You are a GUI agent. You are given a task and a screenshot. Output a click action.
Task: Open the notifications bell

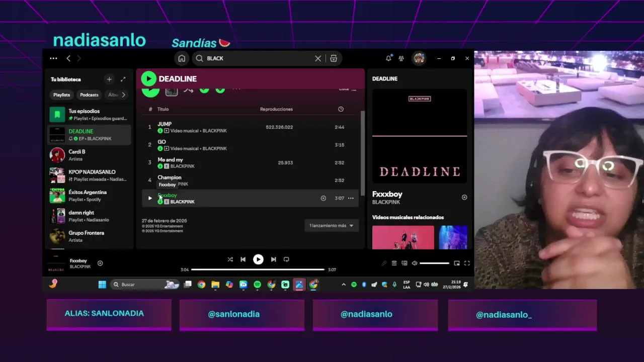tap(388, 58)
